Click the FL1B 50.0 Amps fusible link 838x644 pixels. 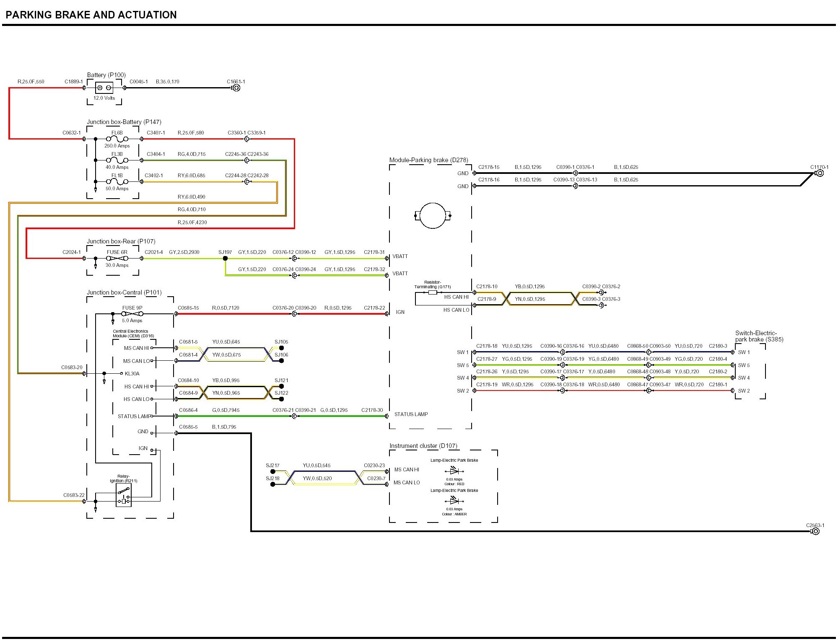tap(117, 181)
